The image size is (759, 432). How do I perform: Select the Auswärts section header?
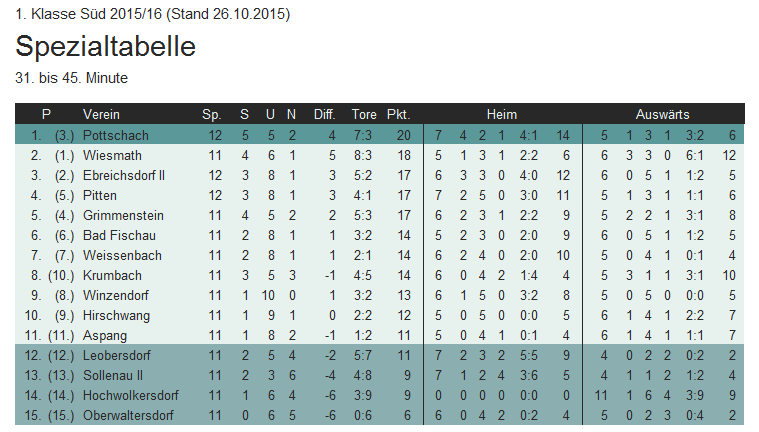coord(662,115)
